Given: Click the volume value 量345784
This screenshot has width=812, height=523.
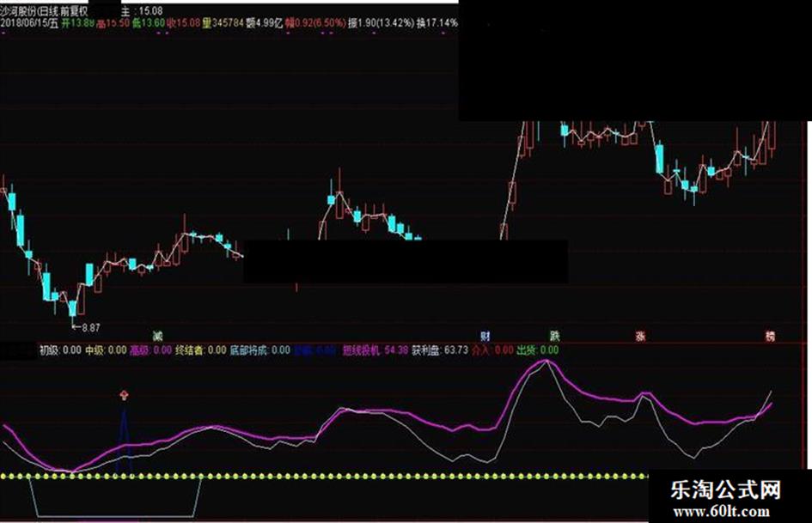Looking at the screenshot, I should pos(223,23).
